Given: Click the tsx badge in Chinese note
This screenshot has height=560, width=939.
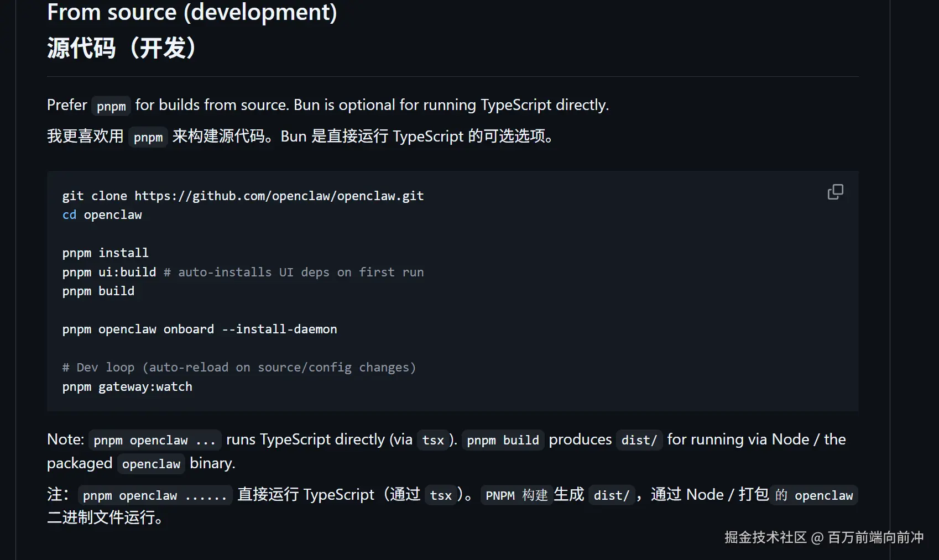Looking at the screenshot, I should [441, 495].
